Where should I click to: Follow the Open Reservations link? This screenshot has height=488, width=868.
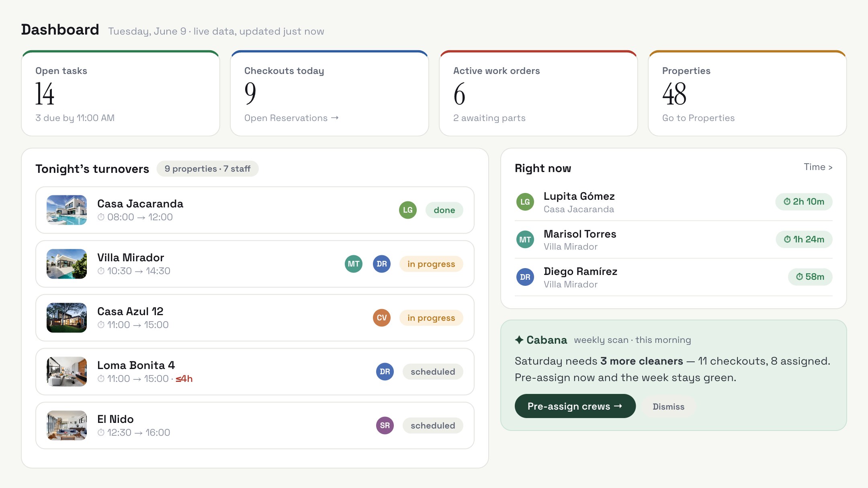click(291, 118)
